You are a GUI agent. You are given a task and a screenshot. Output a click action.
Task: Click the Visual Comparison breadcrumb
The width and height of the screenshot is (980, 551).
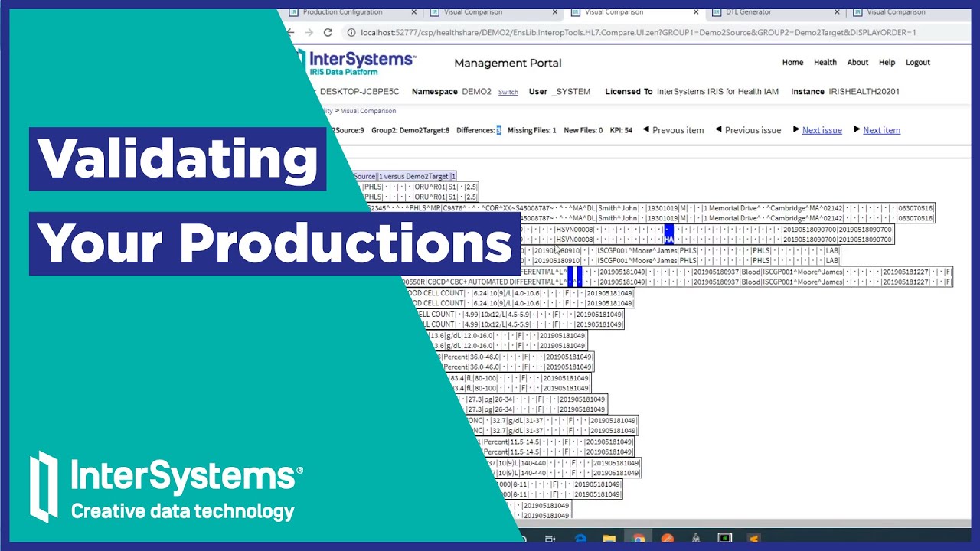[x=368, y=111]
